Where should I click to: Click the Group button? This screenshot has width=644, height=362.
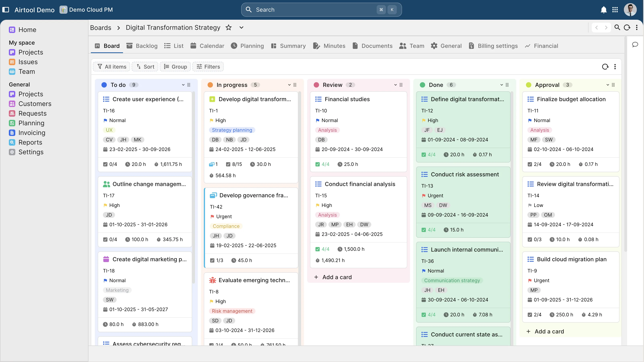click(x=175, y=67)
